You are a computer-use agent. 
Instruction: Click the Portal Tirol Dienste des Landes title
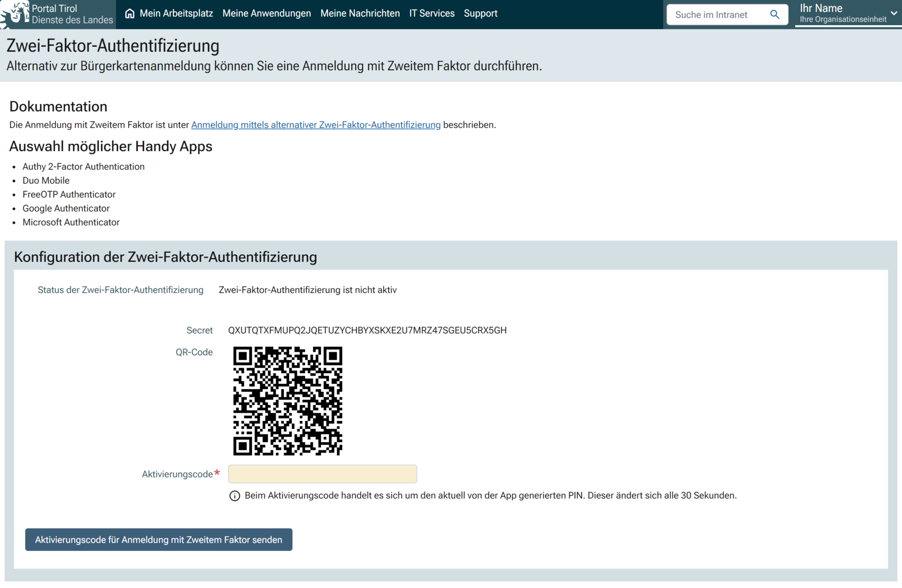(x=72, y=14)
